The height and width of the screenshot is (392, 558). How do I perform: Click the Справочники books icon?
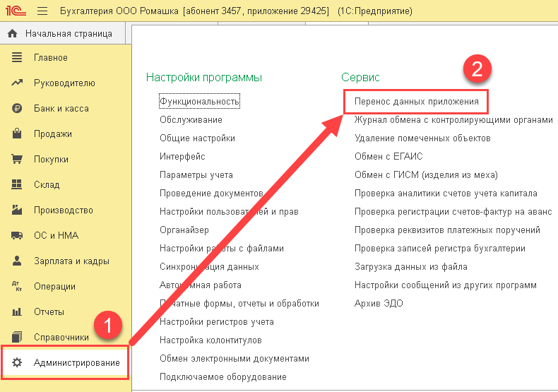(17, 337)
